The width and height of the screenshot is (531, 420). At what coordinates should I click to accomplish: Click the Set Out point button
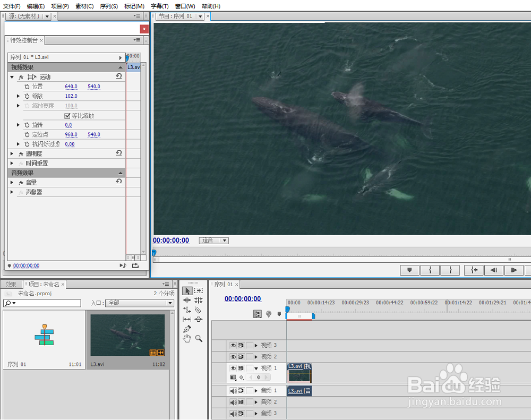[450, 270]
